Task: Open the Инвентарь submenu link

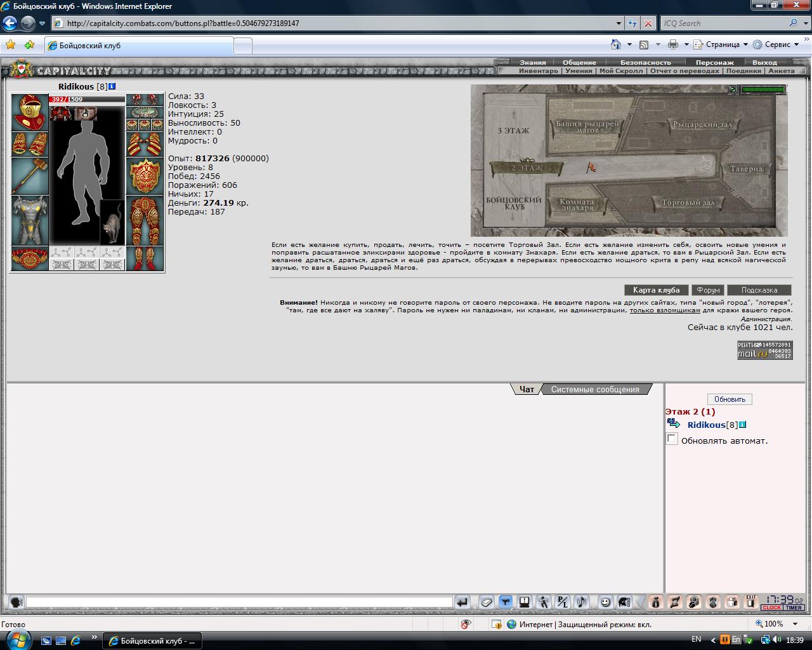Action: click(x=538, y=70)
